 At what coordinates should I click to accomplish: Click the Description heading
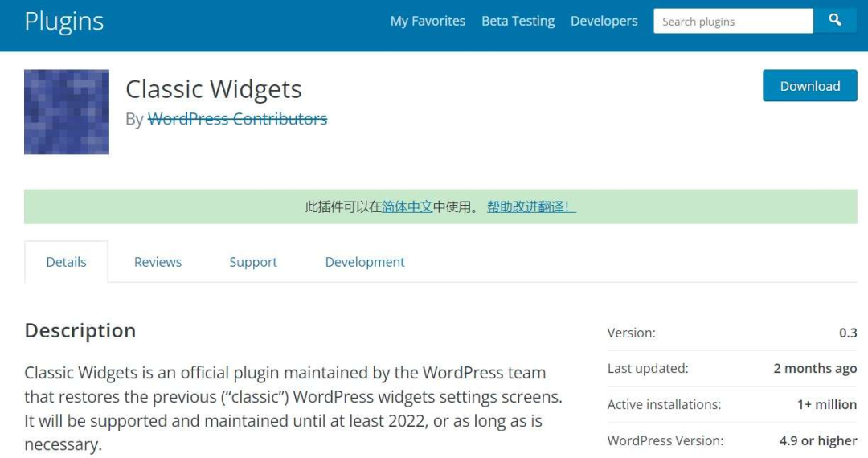[80, 330]
